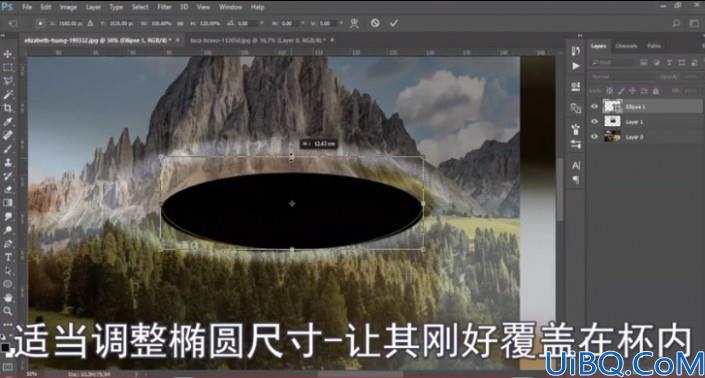Screen dimensions: 705x378
Task: Open the Edit Toolbar three-dots button
Action: point(8,324)
